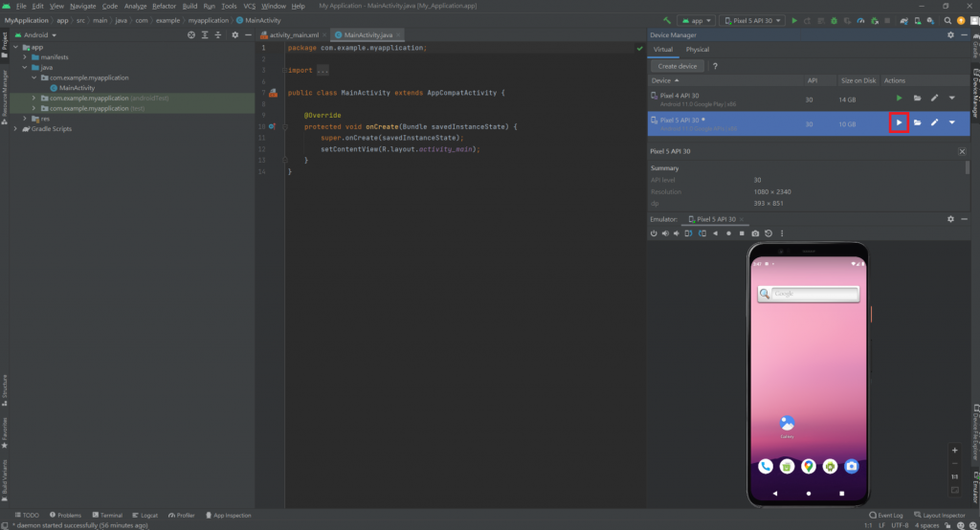Open the Refactor menu
This screenshot has width=980, height=530.
pyautogui.click(x=164, y=6)
